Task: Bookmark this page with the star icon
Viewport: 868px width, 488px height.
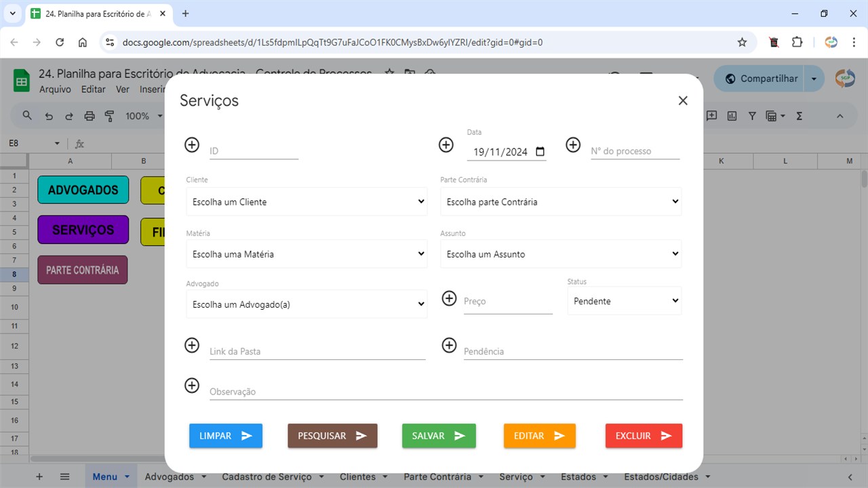Action: click(x=742, y=42)
